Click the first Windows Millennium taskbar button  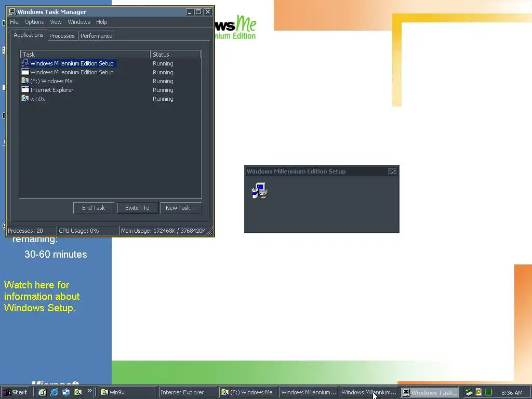(309, 392)
